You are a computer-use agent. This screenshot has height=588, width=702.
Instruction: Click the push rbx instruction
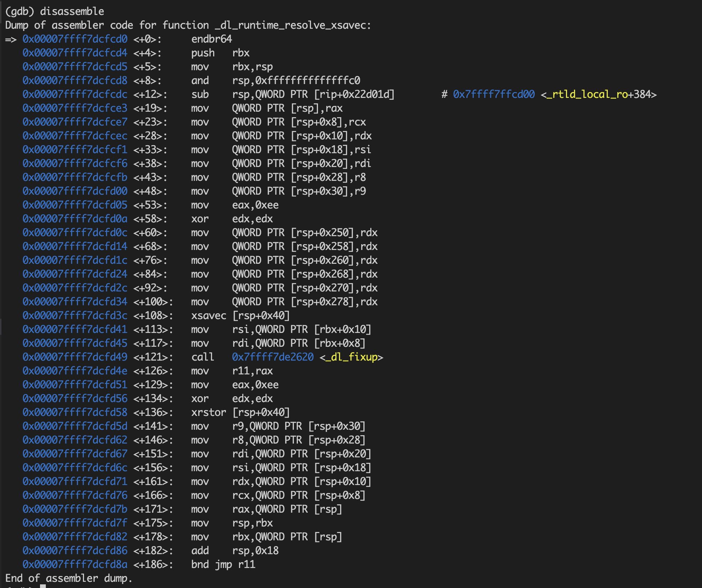pos(220,53)
